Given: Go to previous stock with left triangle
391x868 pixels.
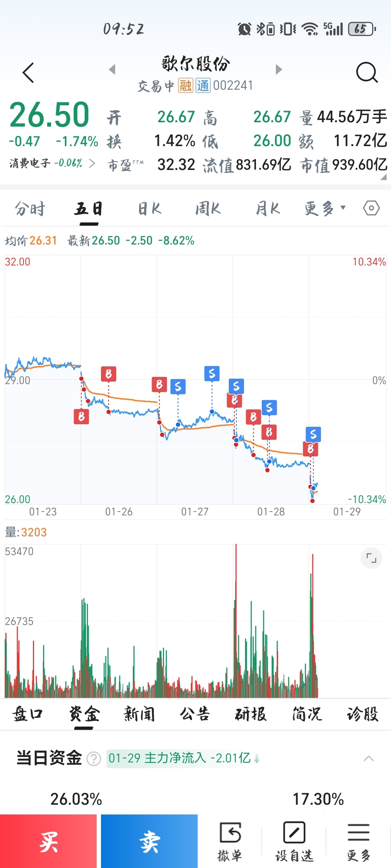Looking at the screenshot, I should (x=112, y=69).
